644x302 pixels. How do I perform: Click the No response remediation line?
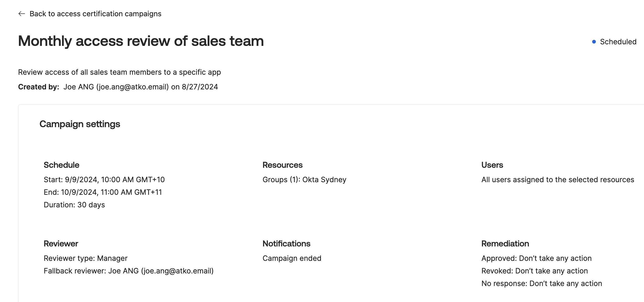pyautogui.click(x=541, y=283)
